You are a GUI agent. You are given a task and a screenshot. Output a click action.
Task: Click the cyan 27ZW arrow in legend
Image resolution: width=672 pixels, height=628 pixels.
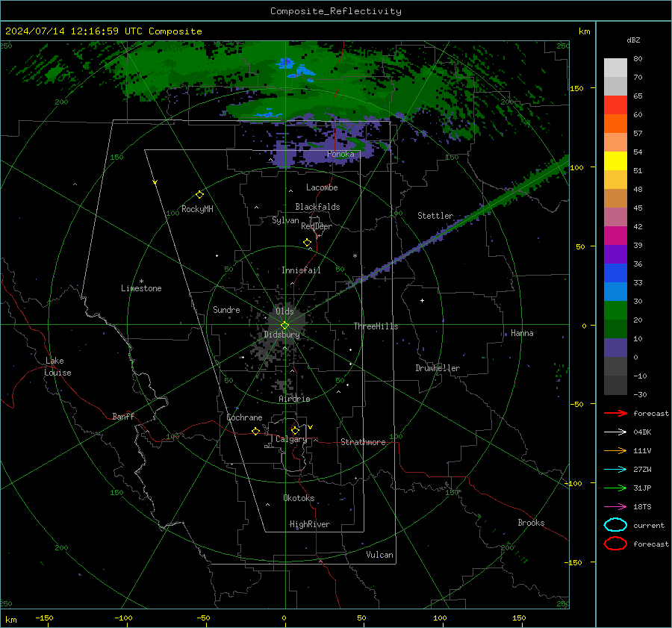point(615,470)
